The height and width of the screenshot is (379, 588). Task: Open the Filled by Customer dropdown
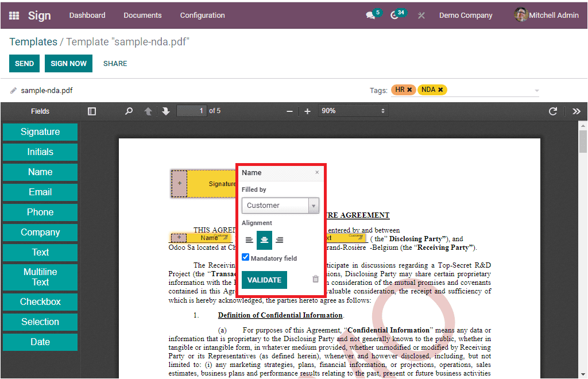tap(280, 206)
